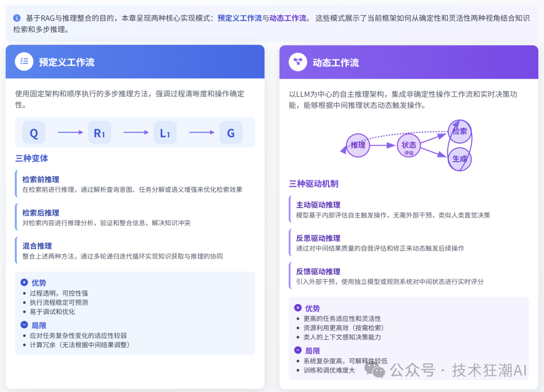Select the 混合推理 item title
This screenshot has width=544, height=392.
[x=37, y=246]
